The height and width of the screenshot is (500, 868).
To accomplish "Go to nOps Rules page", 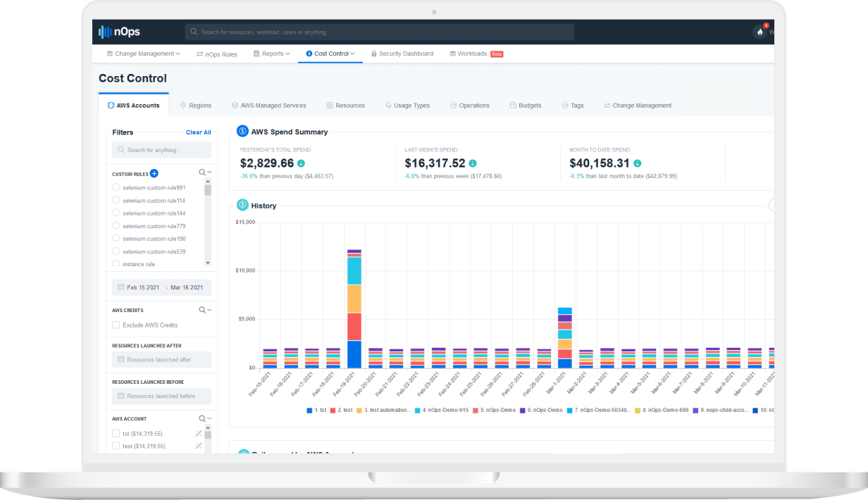I will point(216,54).
